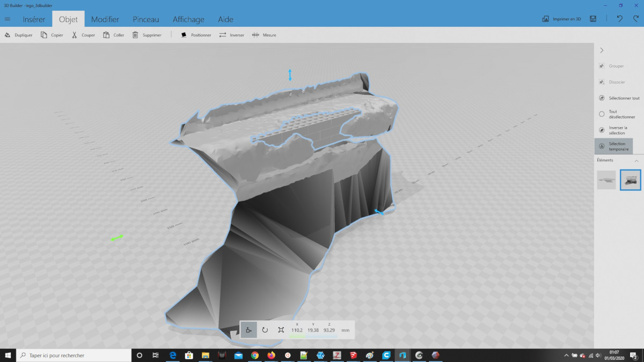The image size is (644, 362).
Task: Edit the Y value 19.38
Action: point(313,330)
